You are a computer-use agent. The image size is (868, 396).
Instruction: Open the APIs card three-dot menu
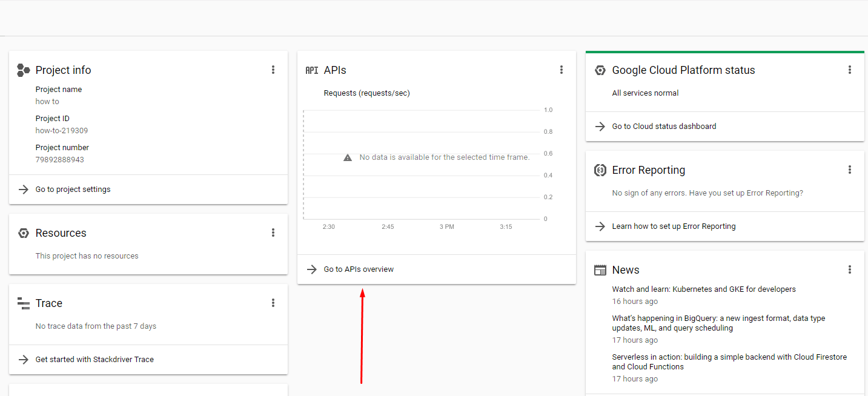point(562,70)
